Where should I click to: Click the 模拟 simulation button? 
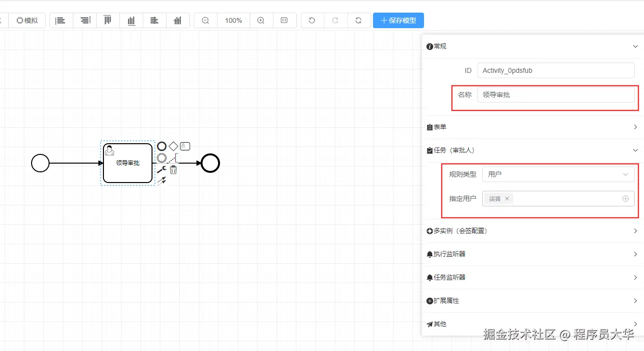pos(27,20)
